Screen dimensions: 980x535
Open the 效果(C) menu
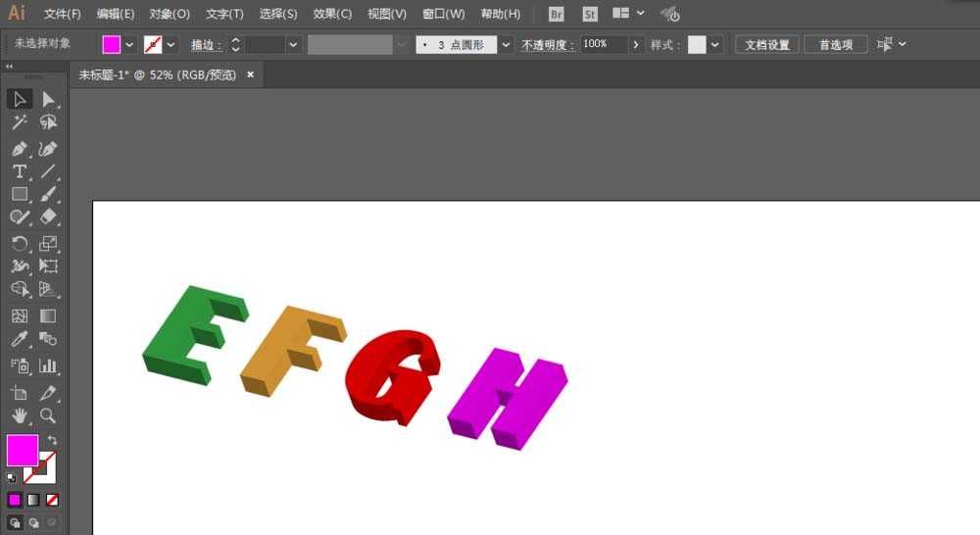(x=332, y=14)
